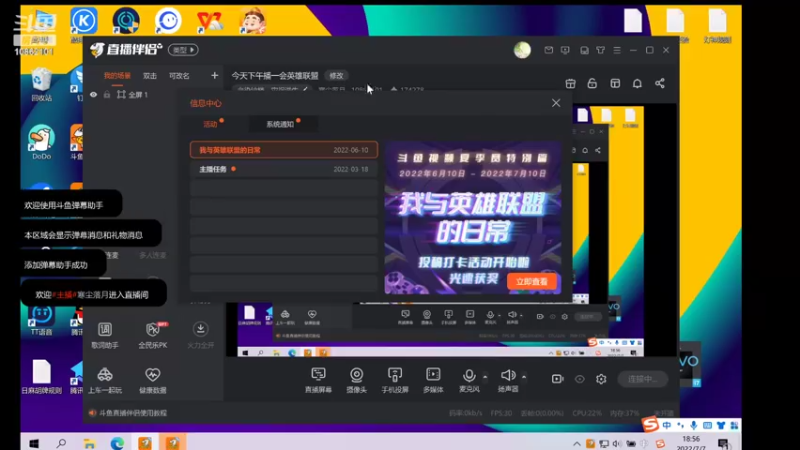Switch to the 可改名 scene tab
This screenshot has height=450, width=800.
click(179, 76)
